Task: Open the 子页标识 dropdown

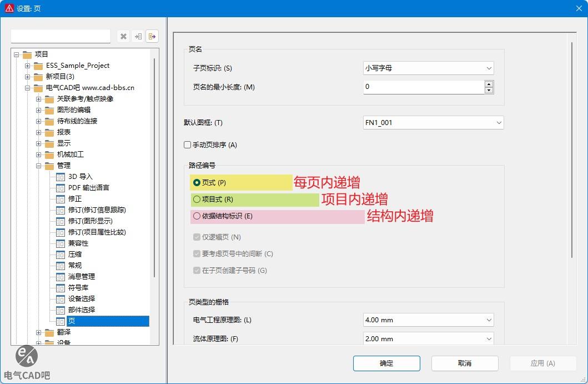Action: tap(428, 68)
